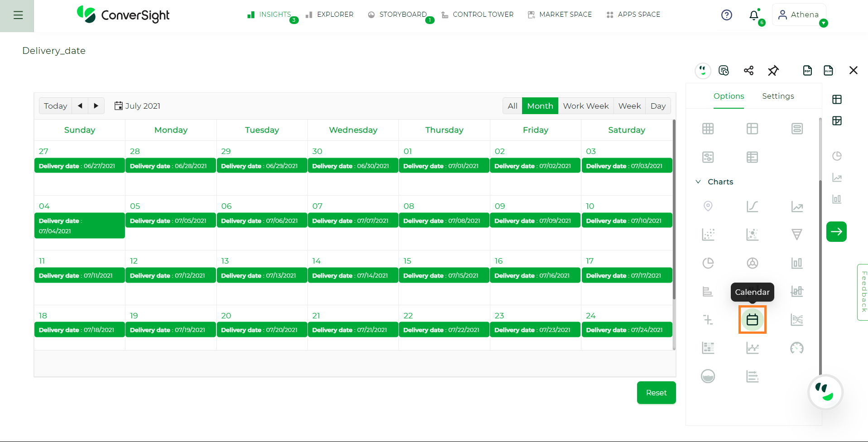Open Delivery date 07/01/2021 event
Image resolution: width=868 pixels, height=442 pixels.
click(x=444, y=166)
